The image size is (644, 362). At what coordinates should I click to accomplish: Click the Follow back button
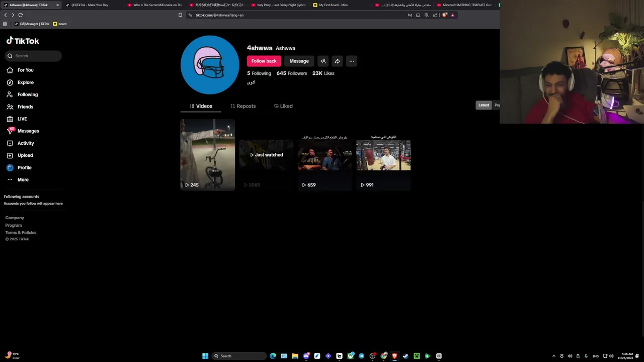coord(264,61)
